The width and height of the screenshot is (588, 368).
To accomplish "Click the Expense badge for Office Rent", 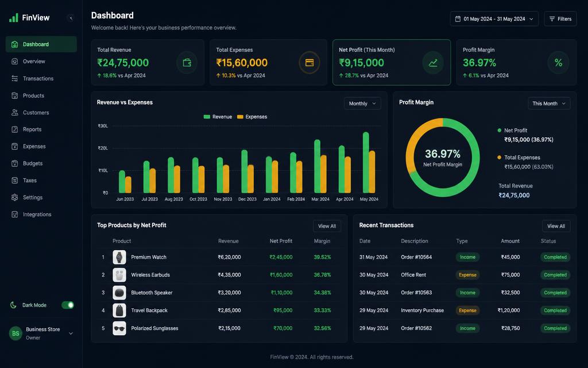I will [x=467, y=275].
